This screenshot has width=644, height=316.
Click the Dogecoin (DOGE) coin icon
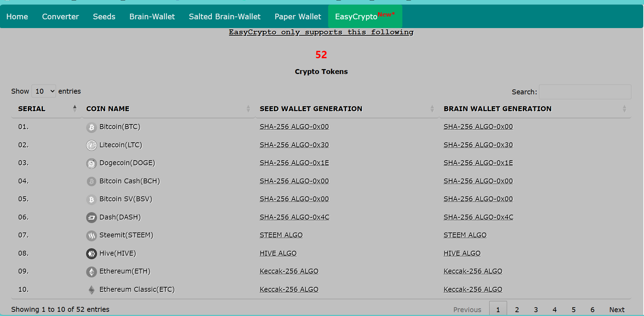point(91,163)
